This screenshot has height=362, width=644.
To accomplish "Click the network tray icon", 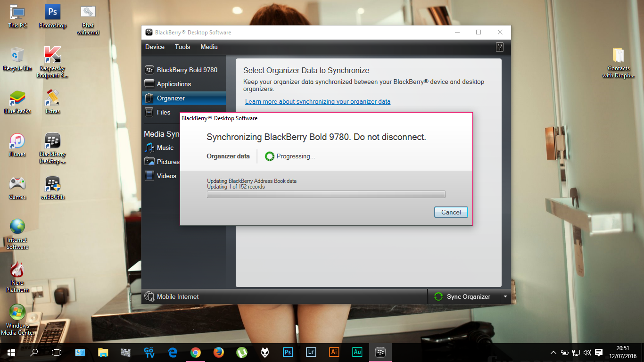I will tap(576, 352).
